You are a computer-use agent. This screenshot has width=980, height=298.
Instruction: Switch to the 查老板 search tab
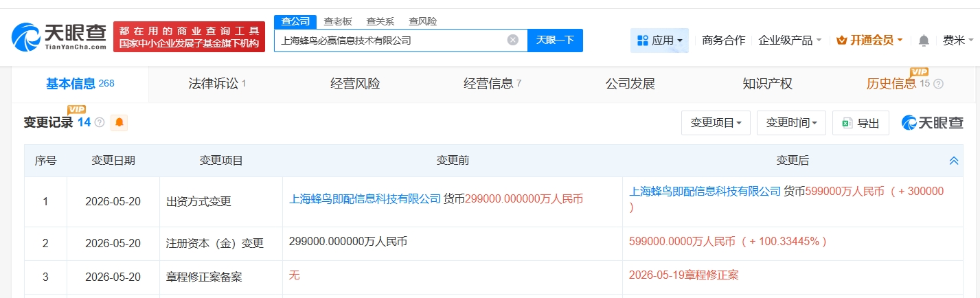tap(338, 21)
